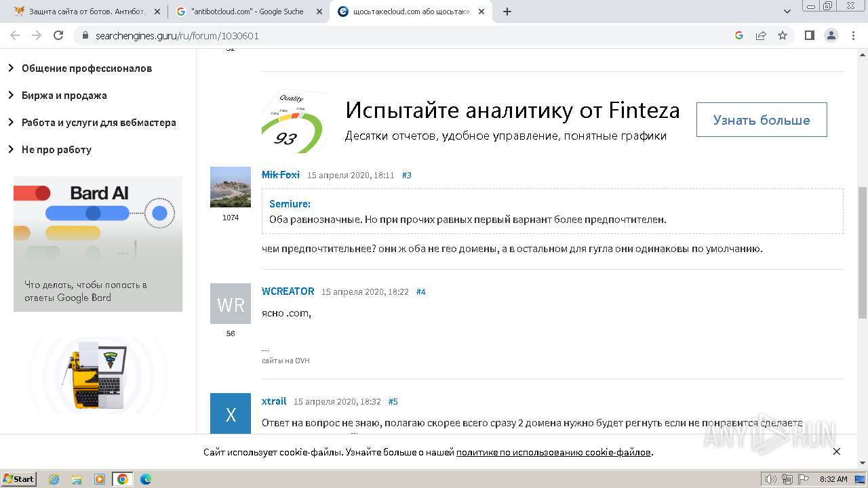
Task: Expand Не про работу section
Action: point(50,150)
